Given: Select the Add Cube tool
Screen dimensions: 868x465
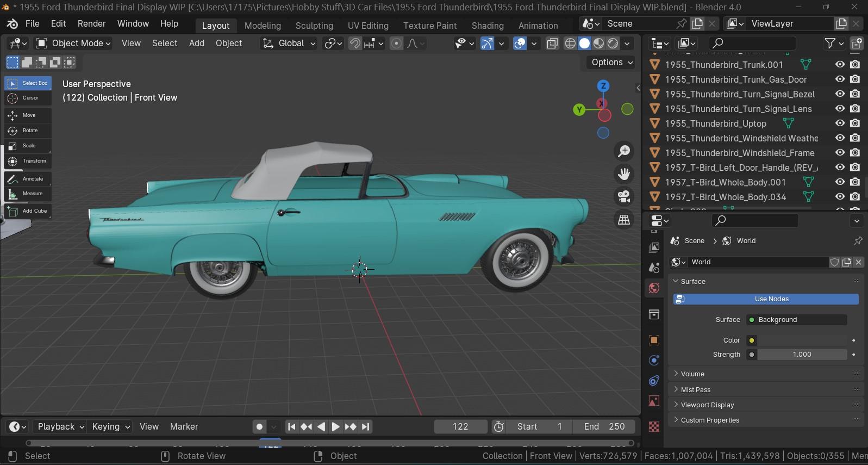Looking at the screenshot, I should coord(28,211).
